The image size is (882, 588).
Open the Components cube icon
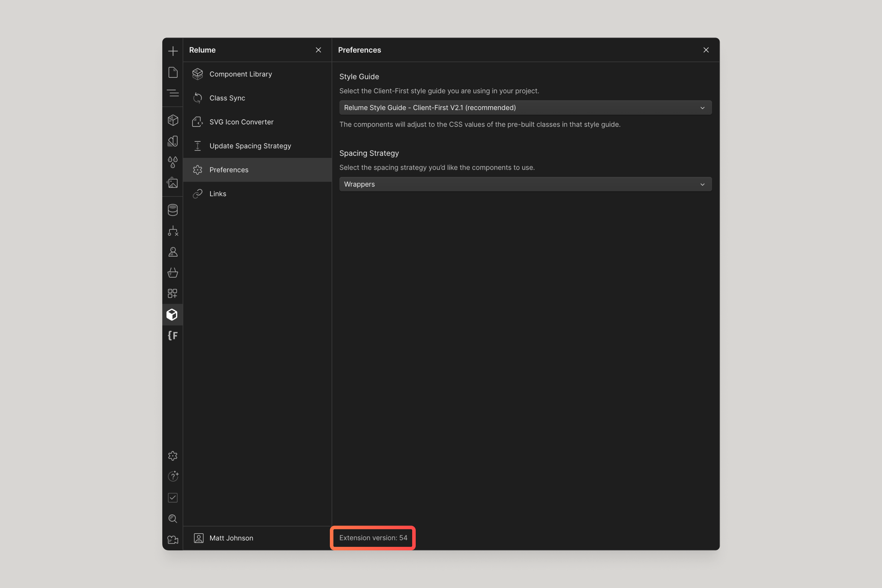[x=173, y=120]
